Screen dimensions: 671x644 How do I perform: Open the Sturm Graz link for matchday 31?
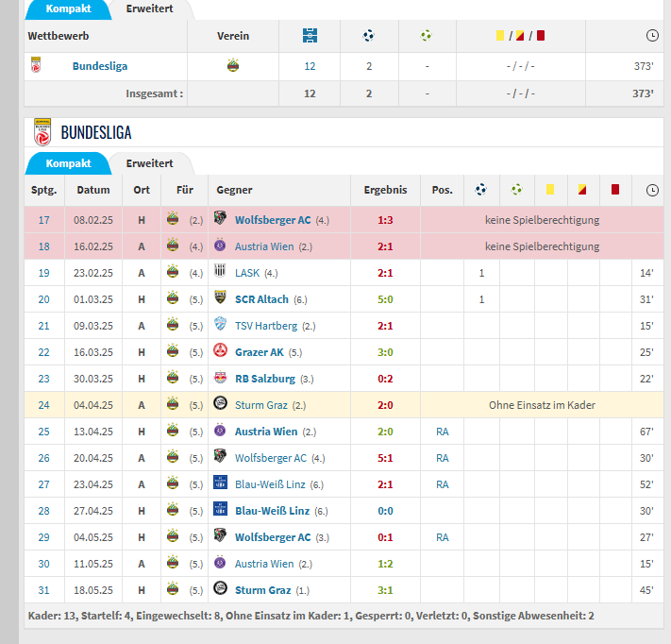pyautogui.click(x=262, y=590)
